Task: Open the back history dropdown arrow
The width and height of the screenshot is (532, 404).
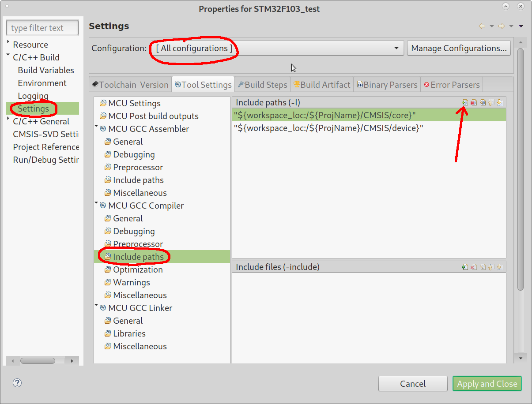Action: click(492, 26)
